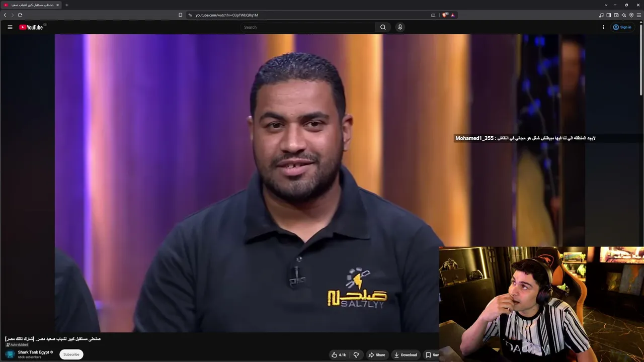Like the video with 4.1k likes
The width and height of the screenshot is (644, 362).
coord(339,355)
